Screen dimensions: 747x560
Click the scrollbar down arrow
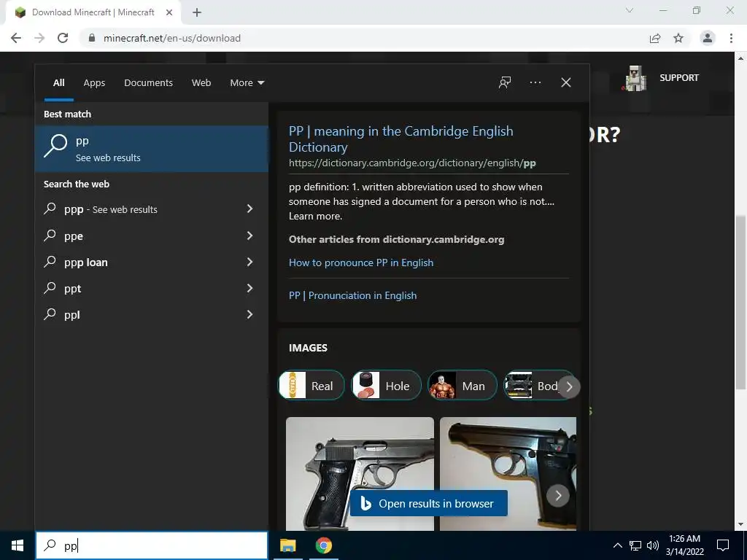point(740,525)
